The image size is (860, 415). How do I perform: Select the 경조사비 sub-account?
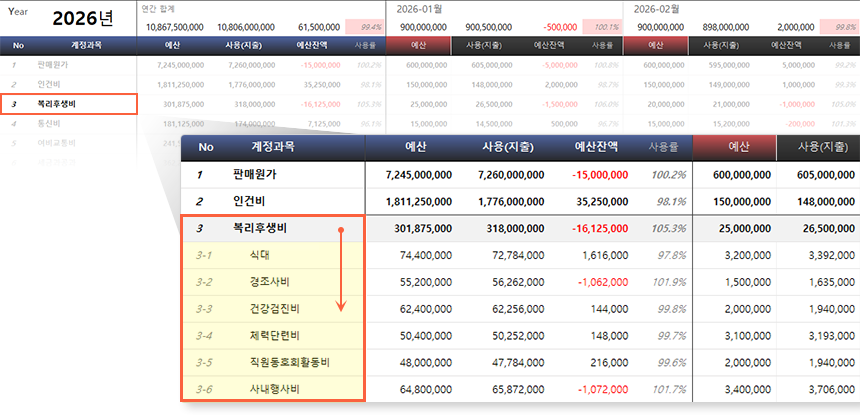pos(268,282)
